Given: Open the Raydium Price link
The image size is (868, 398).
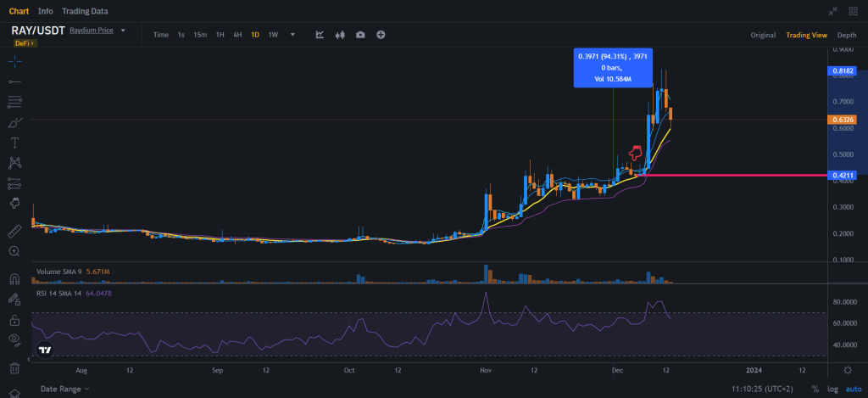Looking at the screenshot, I should 93,31.
